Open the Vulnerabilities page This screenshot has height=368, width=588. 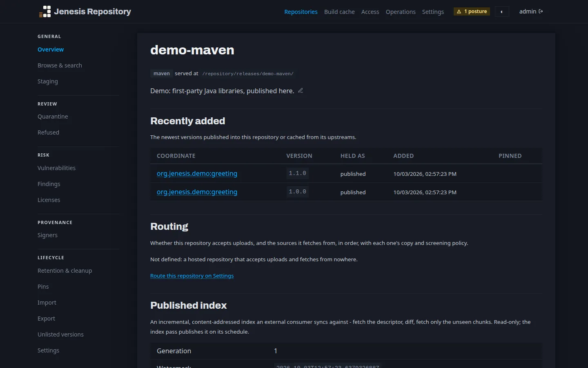point(56,168)
